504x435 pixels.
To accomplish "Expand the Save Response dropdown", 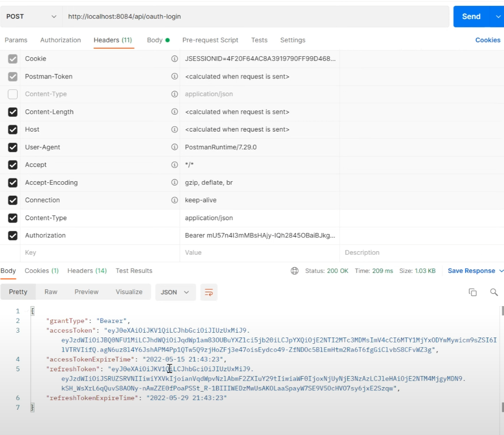I will coord(500,271).
